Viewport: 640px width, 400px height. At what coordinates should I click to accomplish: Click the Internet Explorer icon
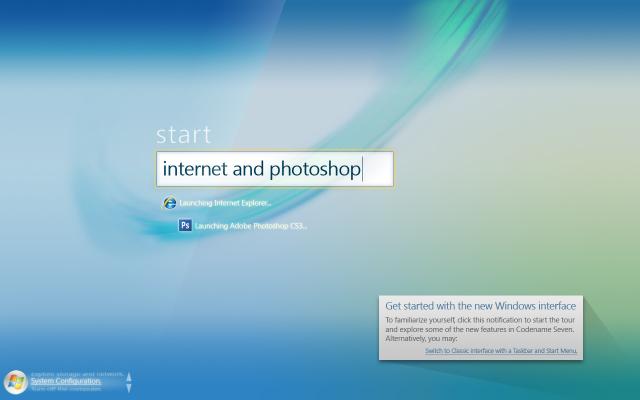pyautogui.click(x=169, y=202)
